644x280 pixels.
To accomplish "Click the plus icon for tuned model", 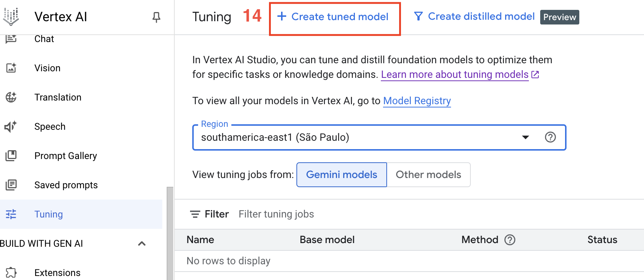I will (x=281, y=16).
